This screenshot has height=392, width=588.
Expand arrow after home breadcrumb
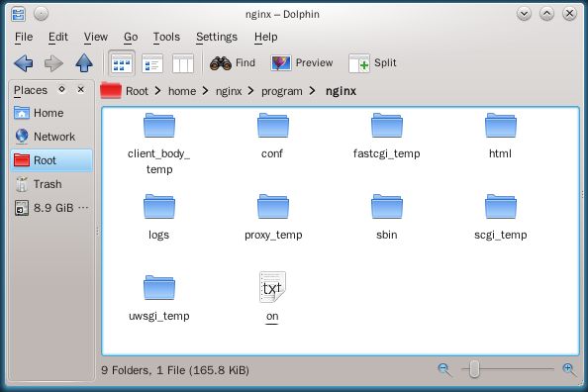point(205,91)
